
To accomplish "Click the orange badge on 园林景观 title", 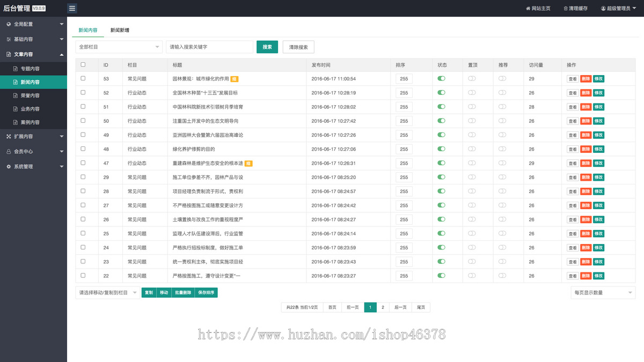I will coord(235,79).
